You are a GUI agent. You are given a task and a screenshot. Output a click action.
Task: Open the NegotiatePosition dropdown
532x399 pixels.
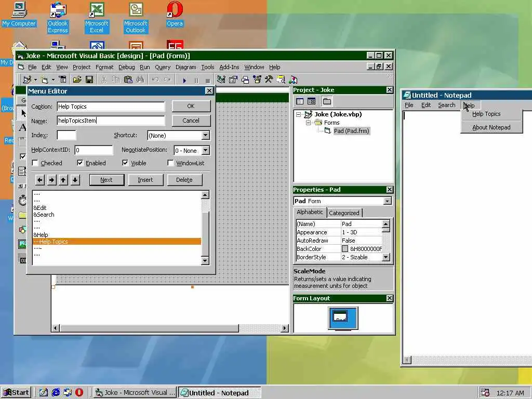[x=206, y=150]
